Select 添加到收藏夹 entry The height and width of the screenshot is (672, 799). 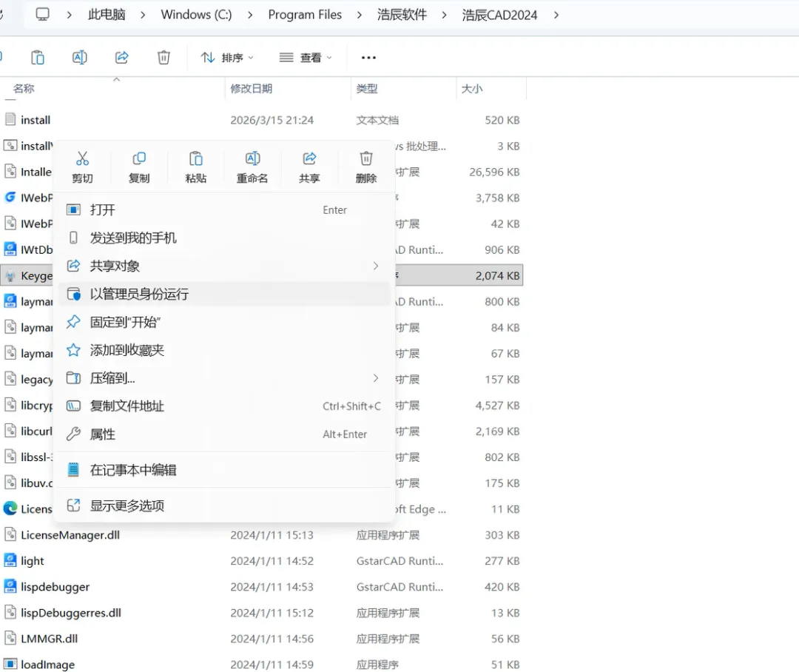[224, 350]
